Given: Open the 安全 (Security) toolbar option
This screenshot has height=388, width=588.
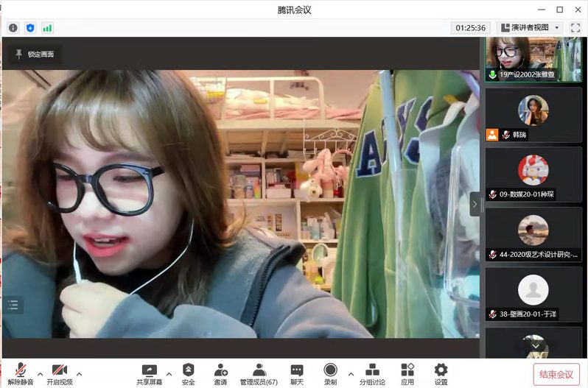Looking at the screenshot, I should tap(189, 374).
